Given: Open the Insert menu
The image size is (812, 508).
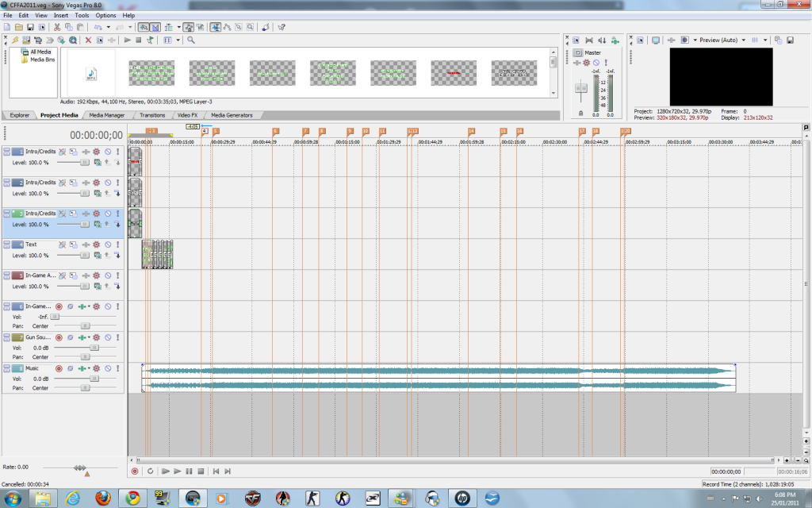Looking at the screenshot, I should (61, 15).
